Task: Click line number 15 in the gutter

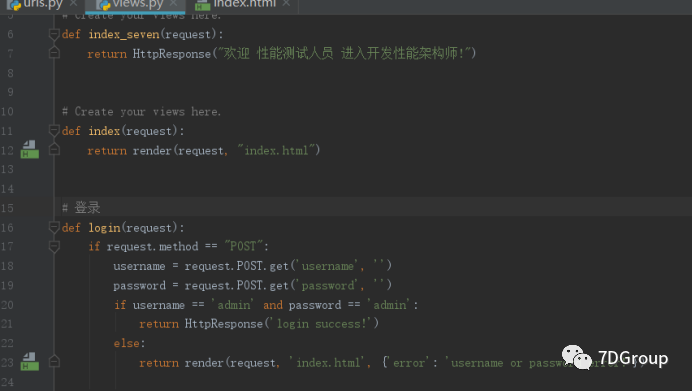Action: coord(7,208)
